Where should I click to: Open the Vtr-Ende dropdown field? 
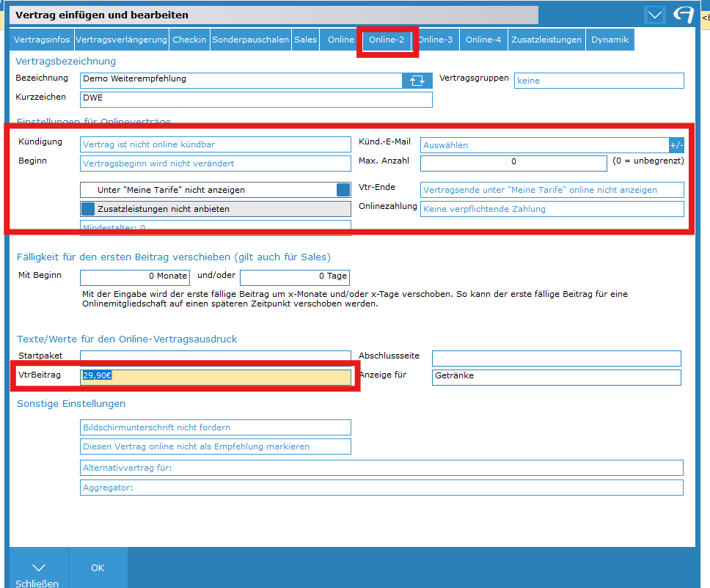point(552,190)
